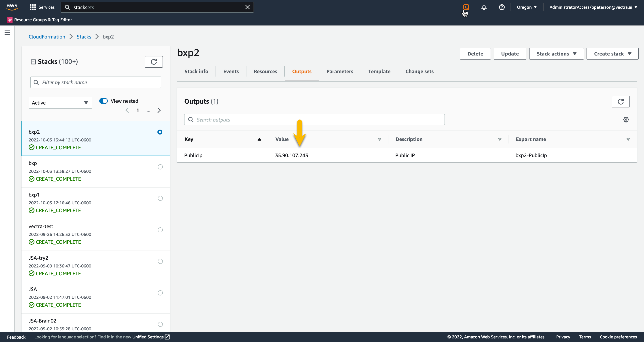Screen dimensions: 644x342
Task: Go to the CloudFormation breadcrumb link
Action: [47, 36]
